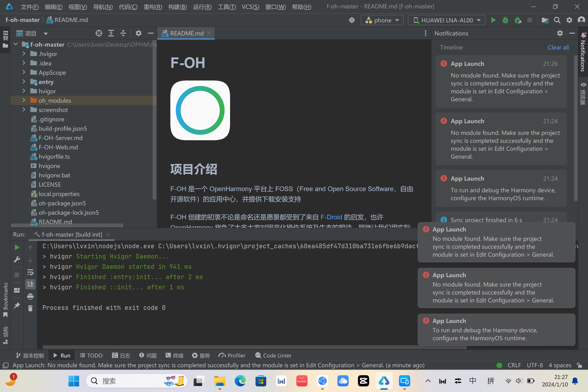Attach debugger to process icon
The height and width of the screenshot is (392, 588).
click(518, 20)
